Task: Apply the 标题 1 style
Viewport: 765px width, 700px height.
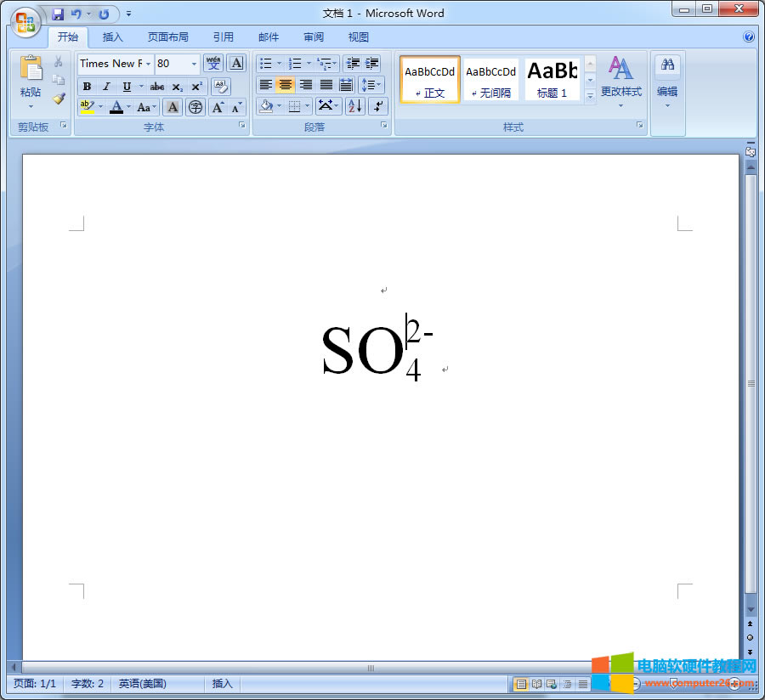Action: click(x=552, y=80)
